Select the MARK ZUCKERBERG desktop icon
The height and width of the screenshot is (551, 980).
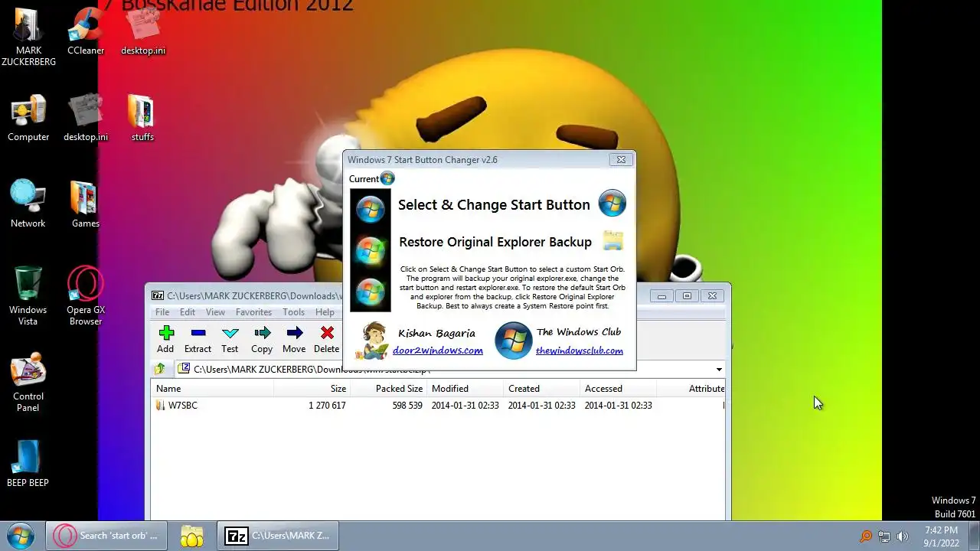[28, 37]
